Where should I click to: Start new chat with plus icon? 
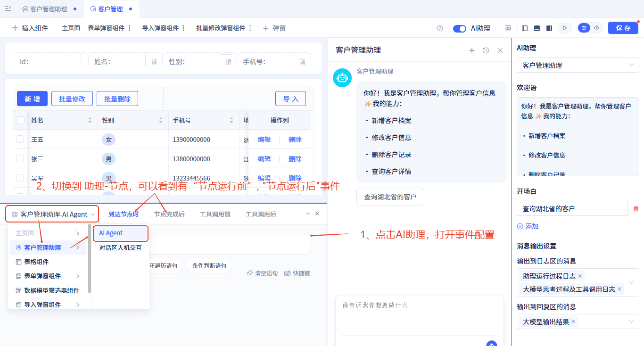pos(471,50)
